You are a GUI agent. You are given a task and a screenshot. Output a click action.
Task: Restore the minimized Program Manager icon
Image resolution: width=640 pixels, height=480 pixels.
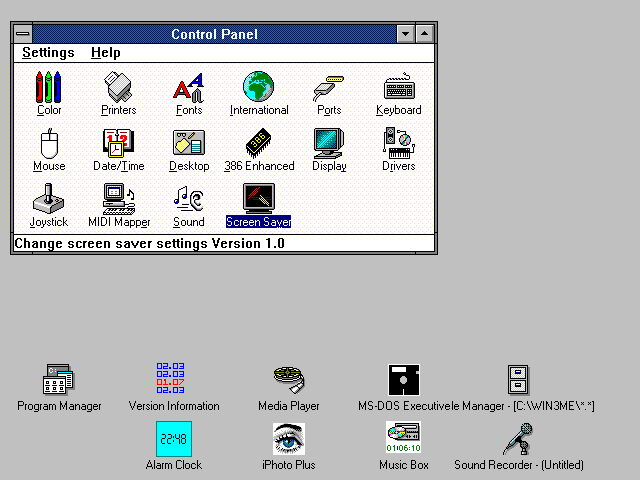(x=58, y=380)
